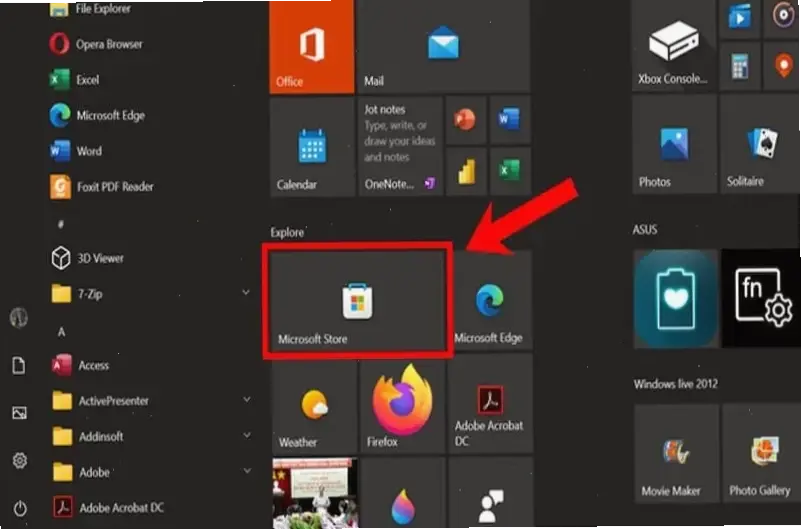This screenshot has width=801, height=529.
Task: Launch the Firefox tile
Action: [x=403, y=406]
